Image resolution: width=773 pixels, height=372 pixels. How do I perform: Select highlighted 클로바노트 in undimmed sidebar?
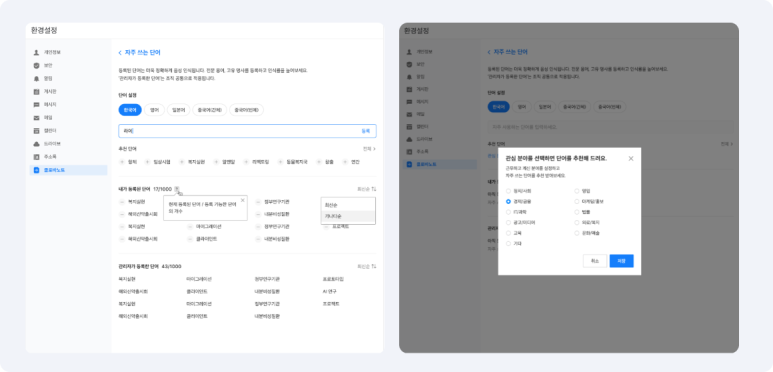coord(68,170)
